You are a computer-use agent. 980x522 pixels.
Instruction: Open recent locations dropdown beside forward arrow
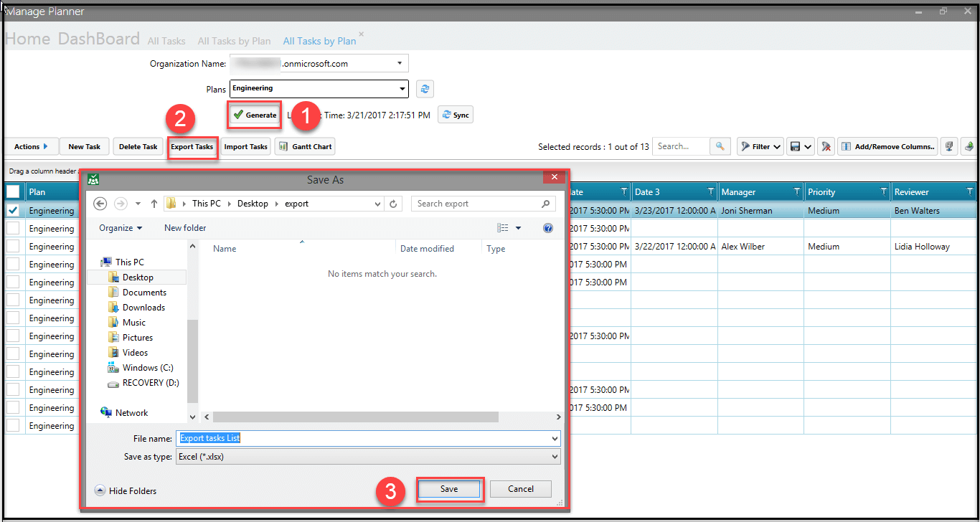(x=138, y=204)
